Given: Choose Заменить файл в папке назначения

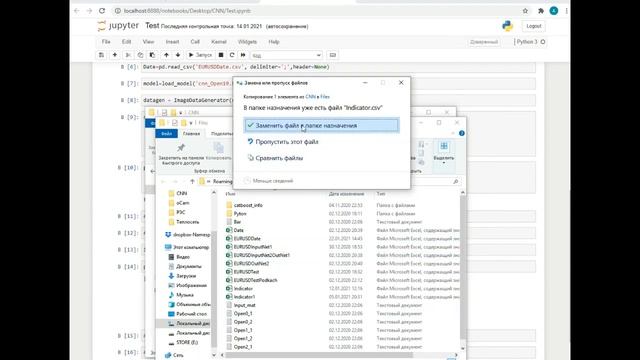Looking at the screenshot, I should click(322, 125).
